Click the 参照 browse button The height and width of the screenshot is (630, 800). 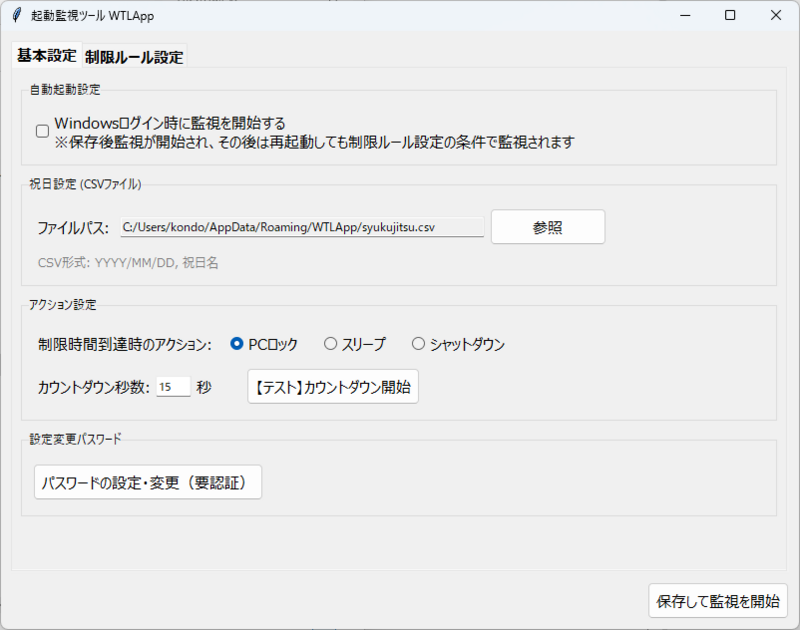pyautogui.click(x=547, y=227)
